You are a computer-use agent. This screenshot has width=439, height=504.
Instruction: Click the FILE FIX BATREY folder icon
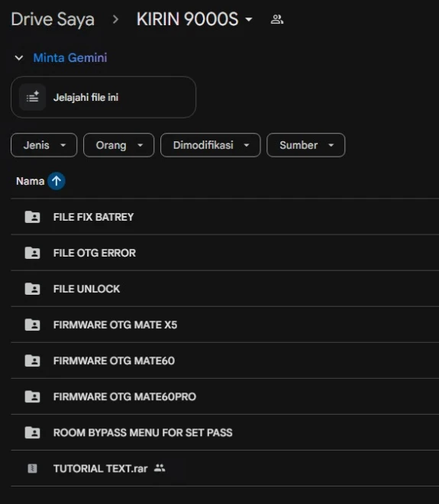(x=33, y=217)
